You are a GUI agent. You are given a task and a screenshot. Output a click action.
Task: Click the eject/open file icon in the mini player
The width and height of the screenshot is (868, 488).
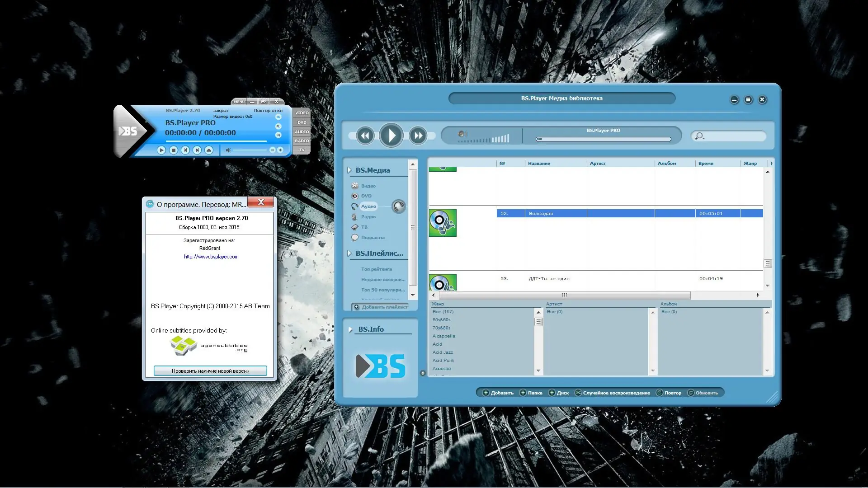(x=209, y=150)
